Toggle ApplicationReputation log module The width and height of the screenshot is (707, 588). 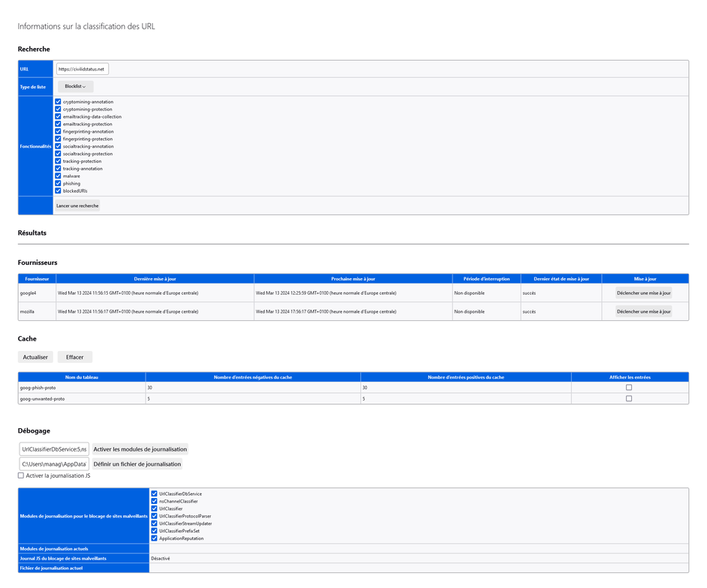click(154, 538)
